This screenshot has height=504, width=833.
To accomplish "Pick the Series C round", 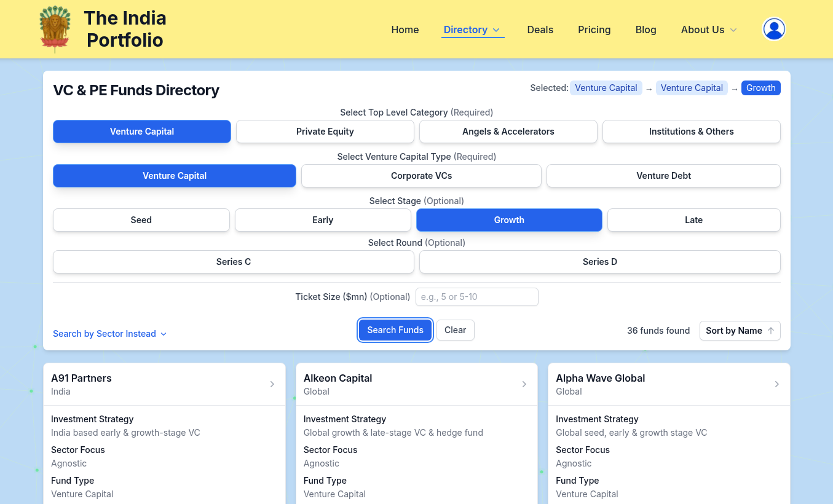I will (x=234, y=262).
